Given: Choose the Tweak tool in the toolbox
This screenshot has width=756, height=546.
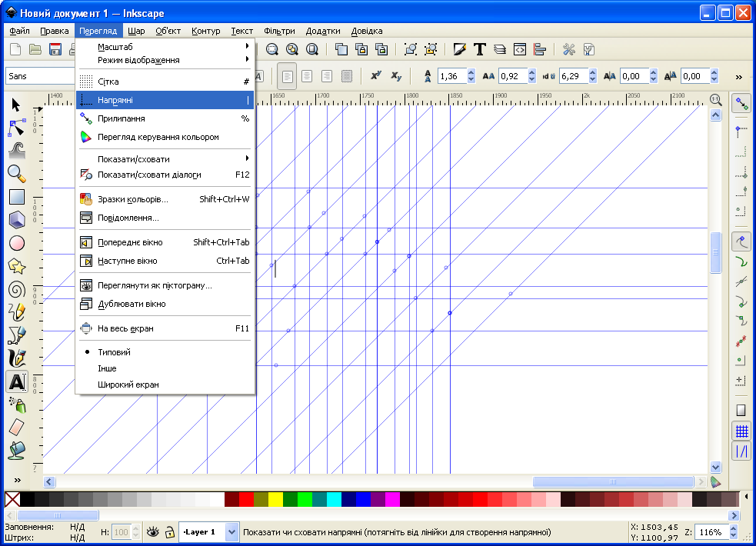Looking at the screenshot, I should tap(16, 151).
